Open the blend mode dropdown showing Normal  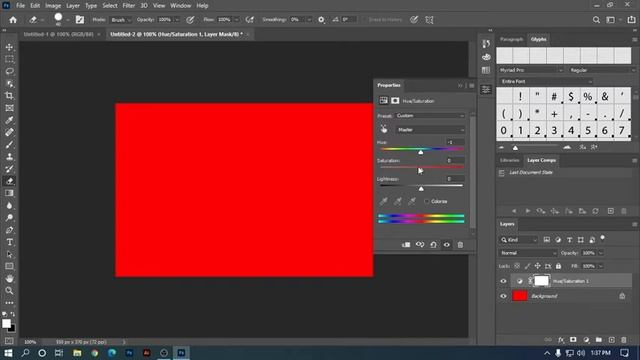528,253
